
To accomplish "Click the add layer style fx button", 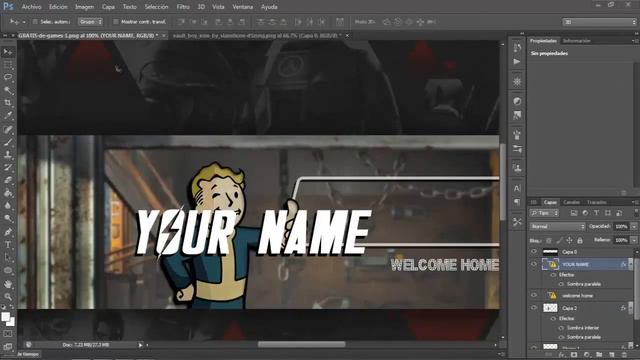I will [x=561, y=355].
